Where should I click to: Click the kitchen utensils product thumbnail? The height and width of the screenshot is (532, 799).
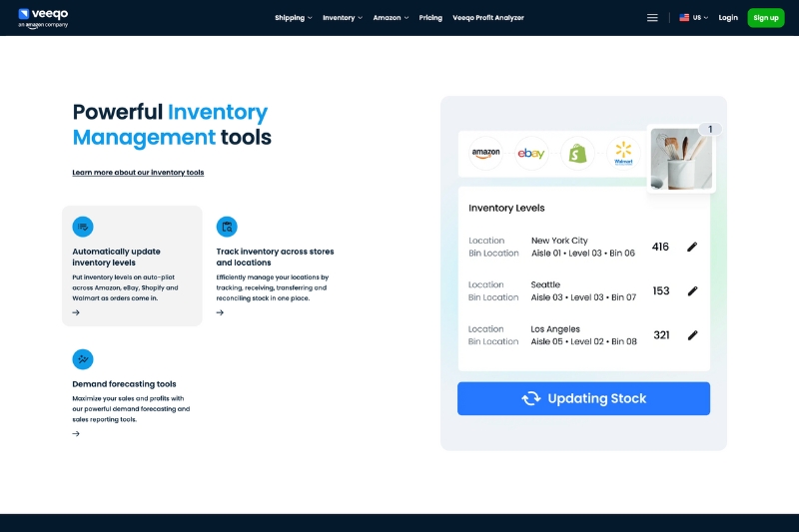tap(681, 159)
